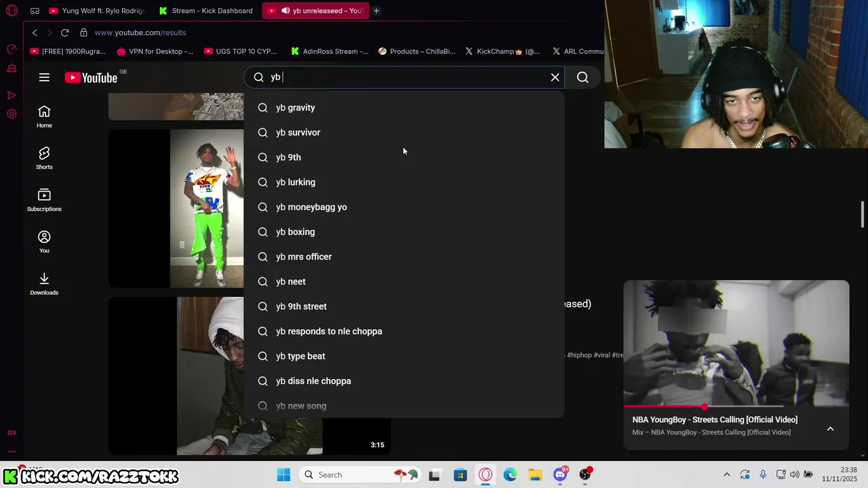Open YouTube hamburger guide menu

point(44,77)
